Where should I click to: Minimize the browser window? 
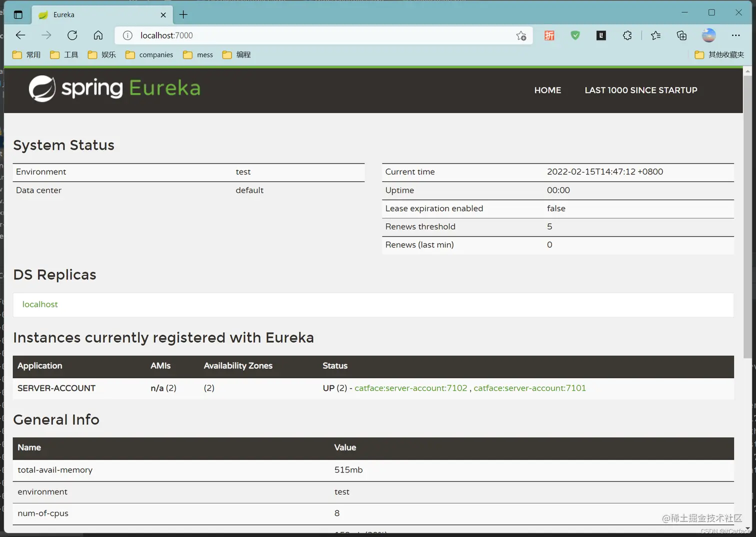(x=684, y=12)
